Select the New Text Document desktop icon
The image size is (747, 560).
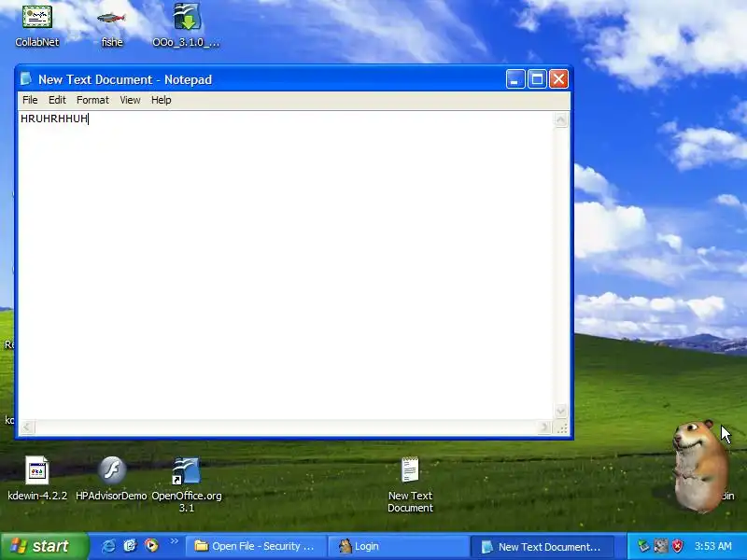pyautogui.click(x=410, y=483)
